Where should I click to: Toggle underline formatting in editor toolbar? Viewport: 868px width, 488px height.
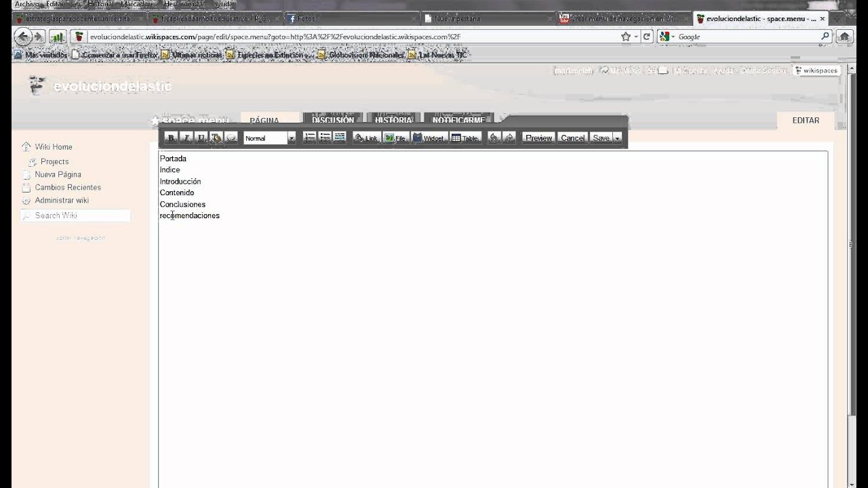201,138
